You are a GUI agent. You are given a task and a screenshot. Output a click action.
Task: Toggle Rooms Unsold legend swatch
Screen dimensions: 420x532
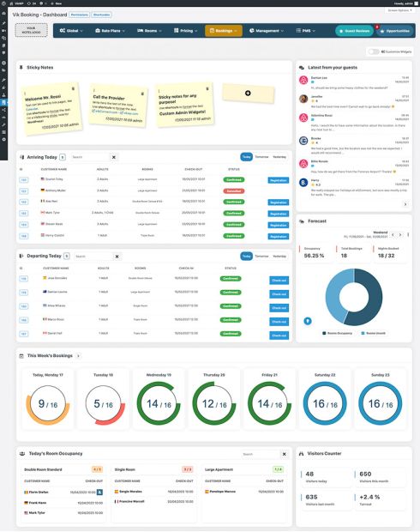(363, 333)
